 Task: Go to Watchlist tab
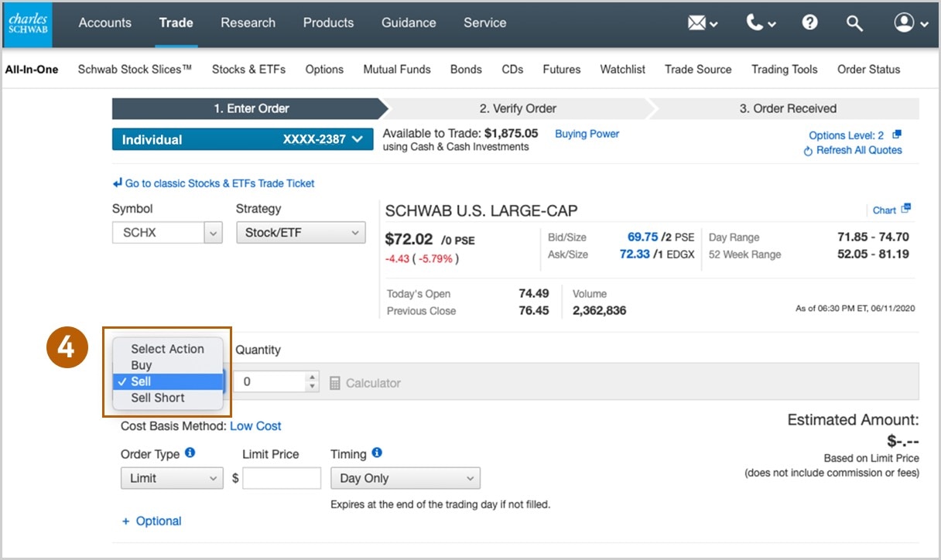(x=623, y=70)
